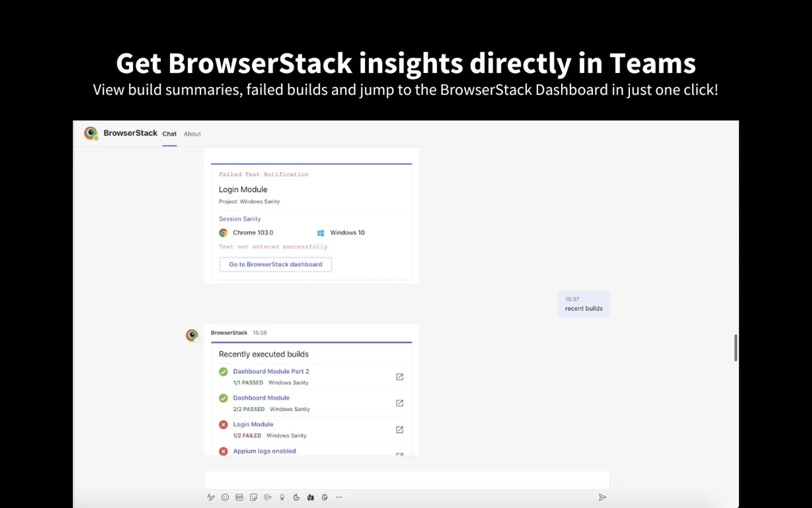This screenshot has width=812, height=508.
Task: Click the schedule send arrow icon
Action: [x=267, y=497]
